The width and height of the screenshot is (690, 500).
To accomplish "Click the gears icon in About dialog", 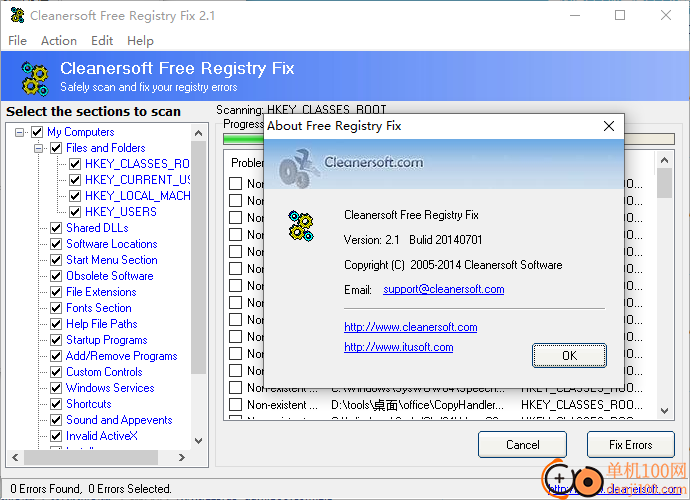I will tap(301, 226).
